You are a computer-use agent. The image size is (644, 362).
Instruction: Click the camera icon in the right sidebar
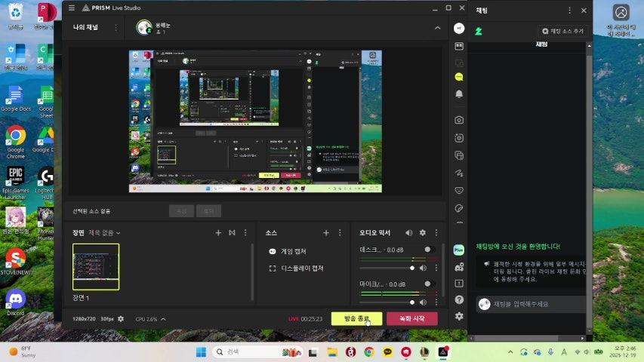click(459, 120)
